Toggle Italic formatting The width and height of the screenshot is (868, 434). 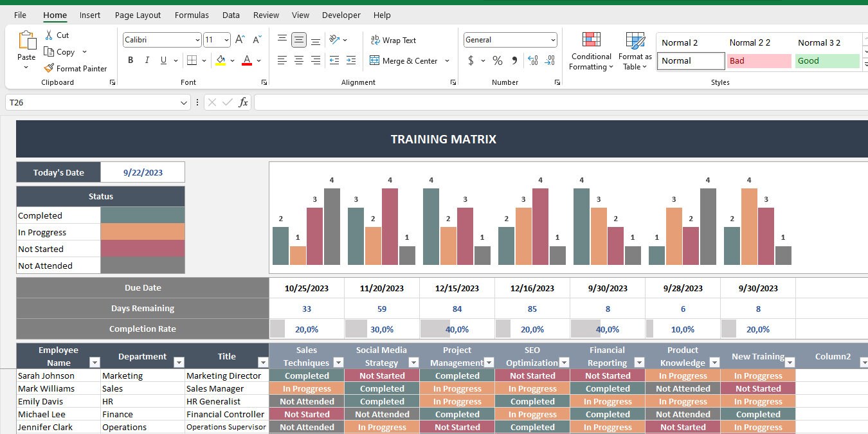147,60
